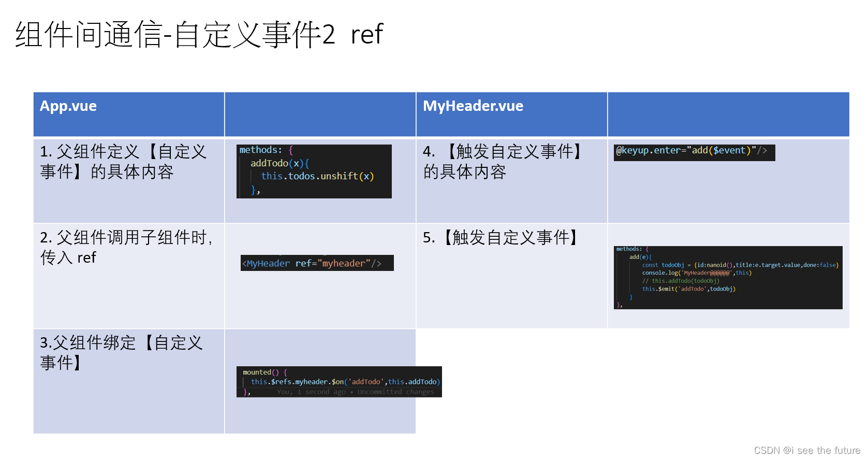Click the 'console.log' code line in MyHeader snippet
Image resolution: width=868 pixels, height=459 pixels.
[x=697, y=273]
